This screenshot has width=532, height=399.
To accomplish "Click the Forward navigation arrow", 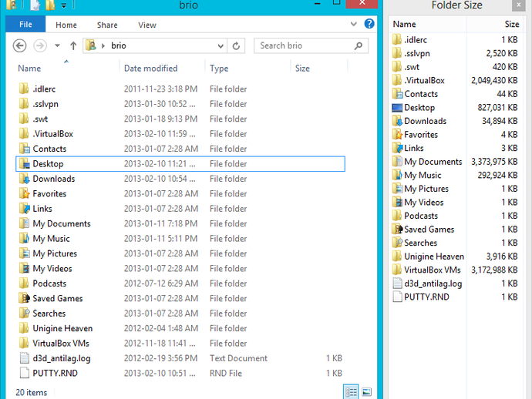I will (x=40, y=45).
